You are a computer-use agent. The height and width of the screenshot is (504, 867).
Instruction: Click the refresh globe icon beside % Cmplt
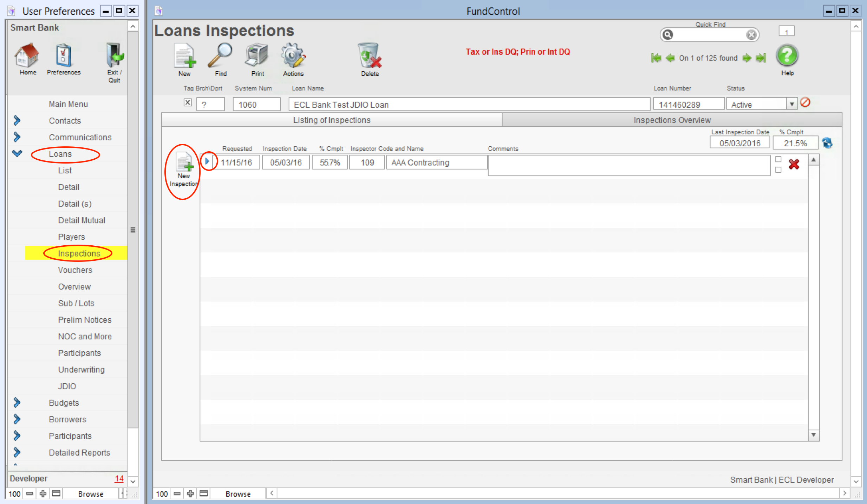[x=827, y=143]
